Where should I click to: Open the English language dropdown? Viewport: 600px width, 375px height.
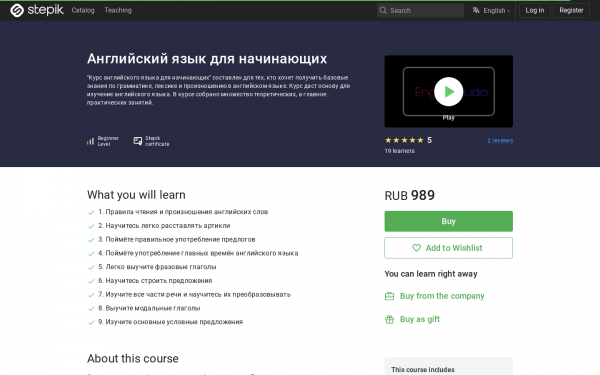point(496,10)
